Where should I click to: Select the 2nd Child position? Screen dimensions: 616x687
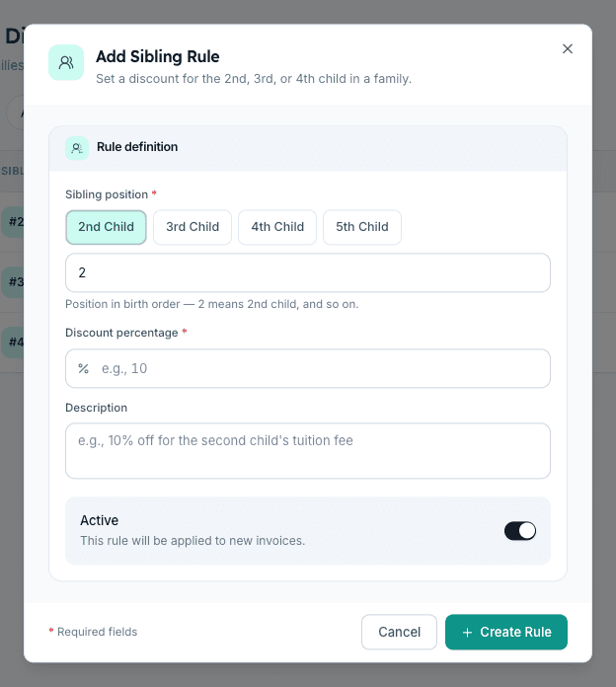tap(106, 227)
